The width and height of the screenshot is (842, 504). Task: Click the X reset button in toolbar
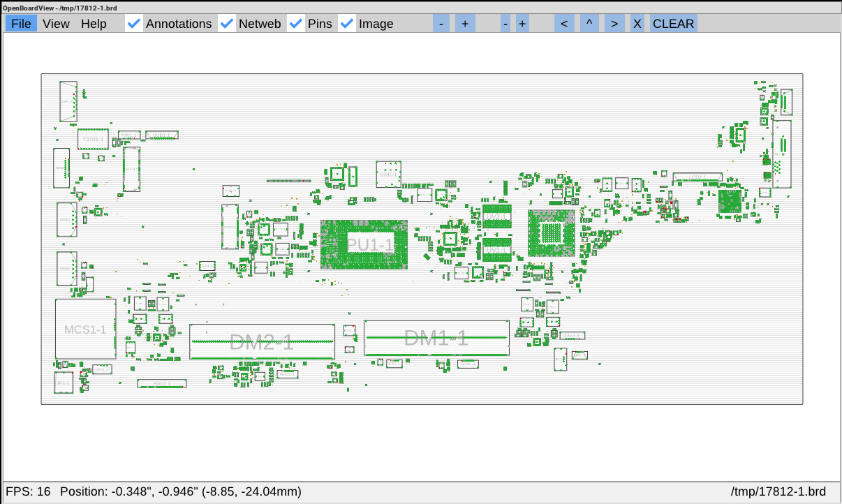tap(637, 24)
